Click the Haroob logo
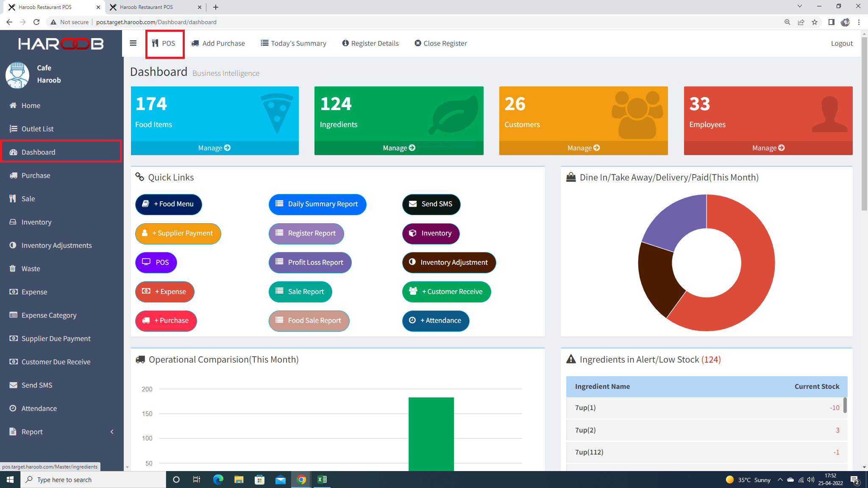This screenshot has width=868, height=488. [61, 44]
